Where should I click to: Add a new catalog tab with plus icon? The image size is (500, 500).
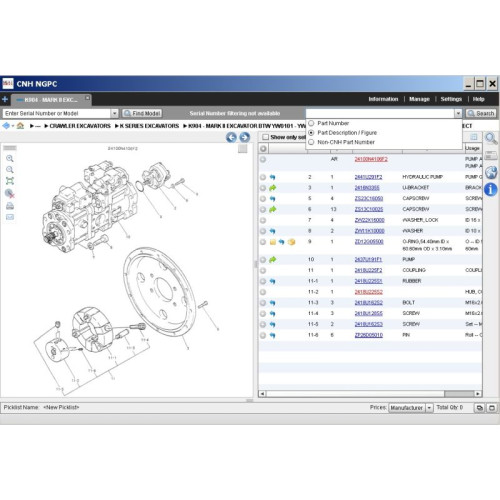(x=5, y=99)
